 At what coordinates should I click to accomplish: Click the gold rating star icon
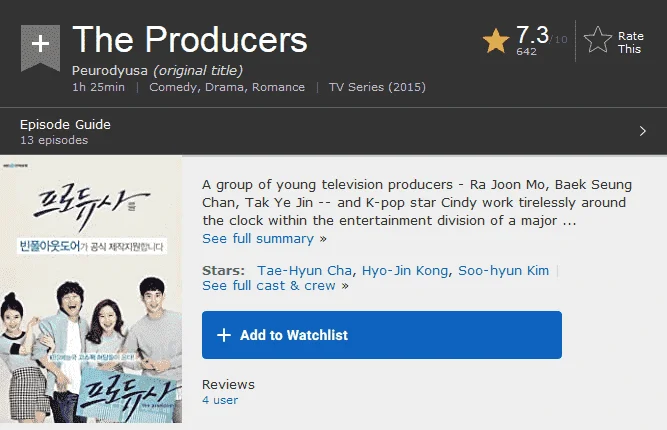[496, 41]
